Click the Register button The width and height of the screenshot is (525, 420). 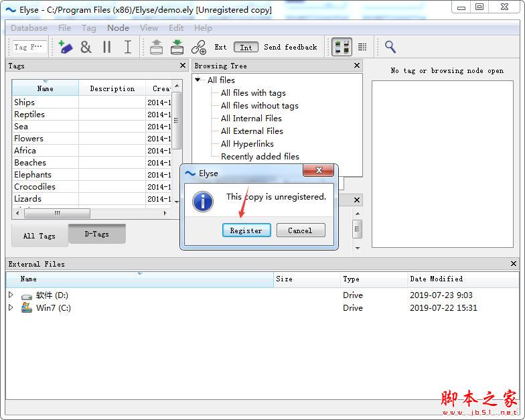tap(246, 230)
